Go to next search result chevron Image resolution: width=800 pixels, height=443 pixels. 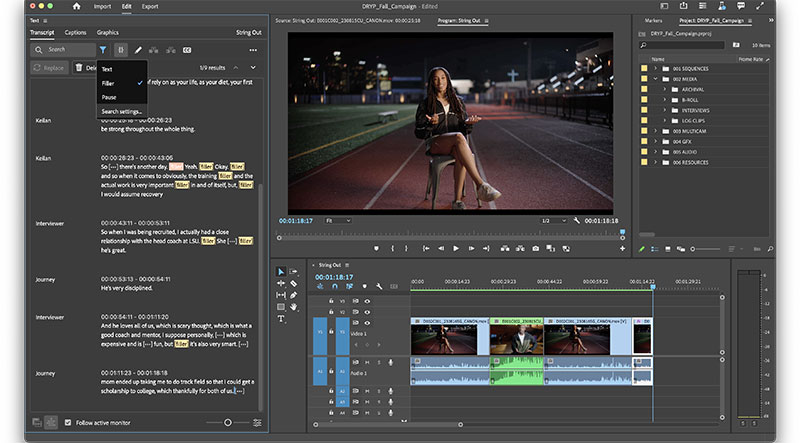tap(253, 67)
